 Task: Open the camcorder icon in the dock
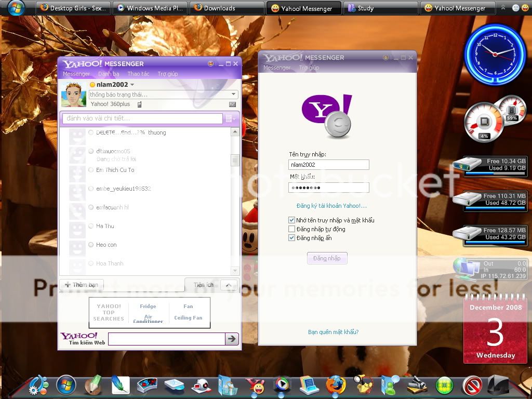pos(417,386)
